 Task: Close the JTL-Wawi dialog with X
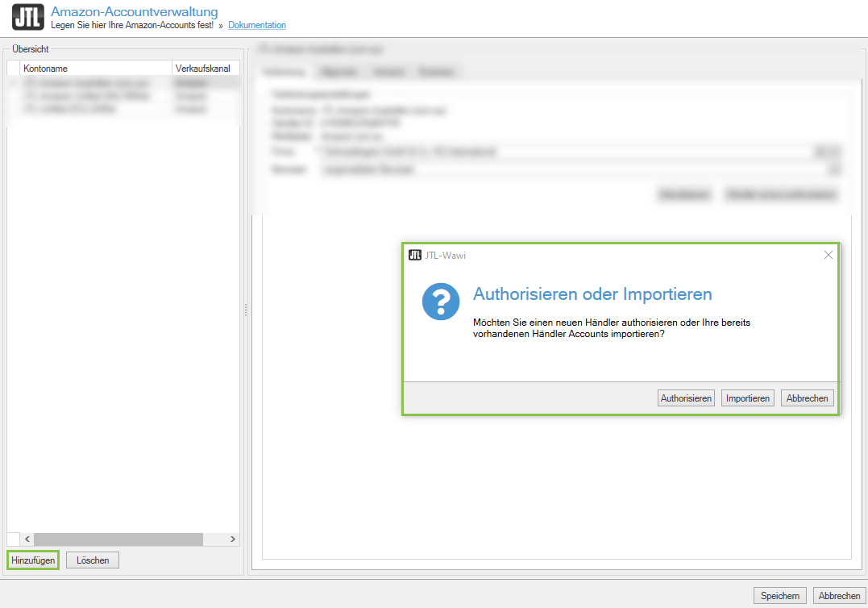(x=828, y=255)
